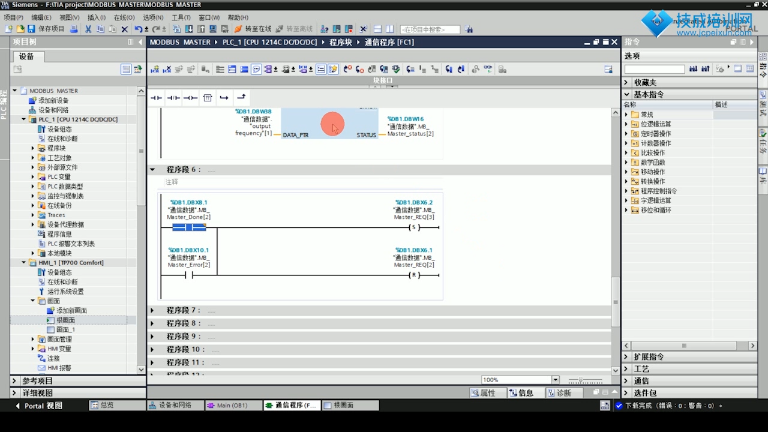Open the 视图(V) menu
The image size is (768, 432).
[69, 17]
